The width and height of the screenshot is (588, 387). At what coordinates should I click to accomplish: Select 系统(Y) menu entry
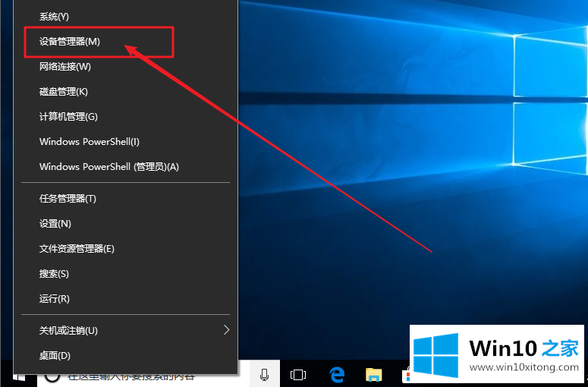point(54,17)
